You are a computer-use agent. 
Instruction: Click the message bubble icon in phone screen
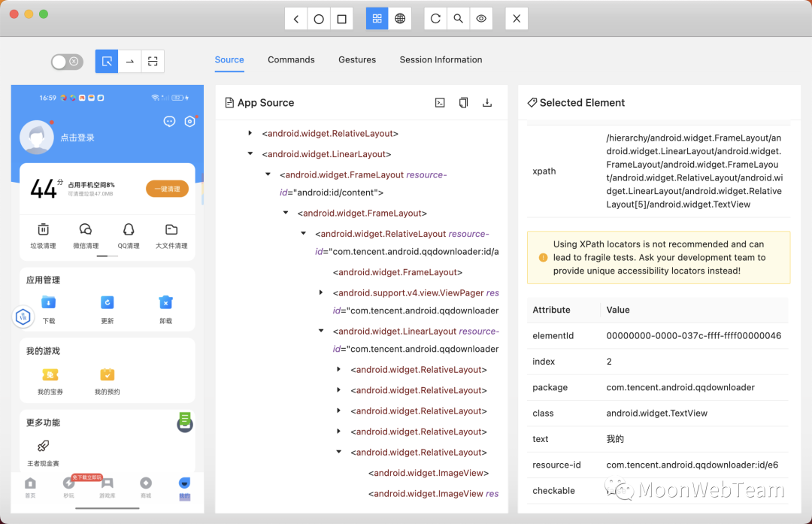(x=169, y=122)
